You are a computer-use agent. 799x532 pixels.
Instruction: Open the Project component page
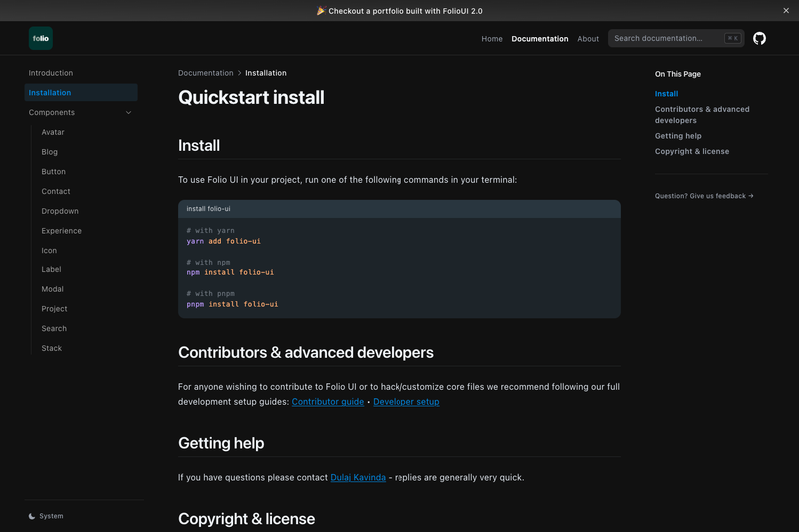54,309
